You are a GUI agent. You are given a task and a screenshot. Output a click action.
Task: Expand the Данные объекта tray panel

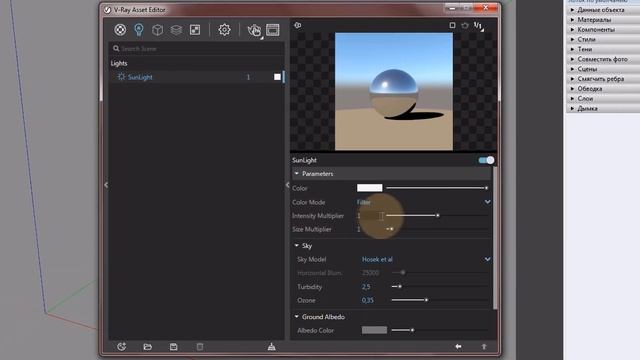pyautogui.click(x=602, y=10)
